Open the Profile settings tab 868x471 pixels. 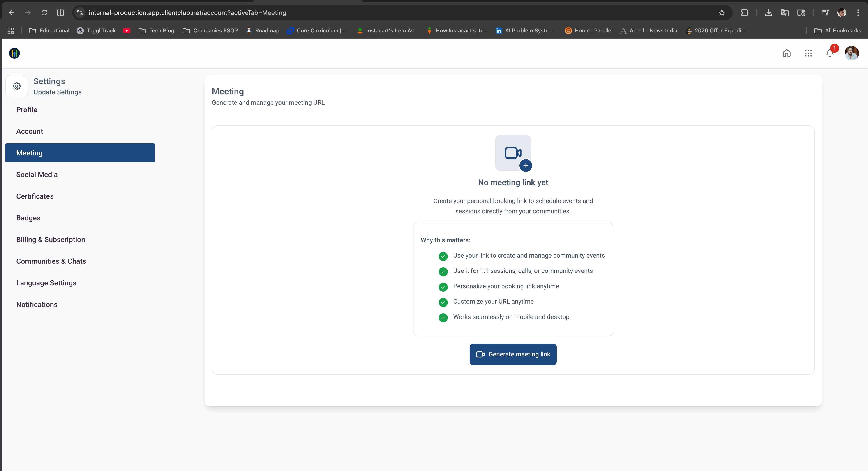27,109
